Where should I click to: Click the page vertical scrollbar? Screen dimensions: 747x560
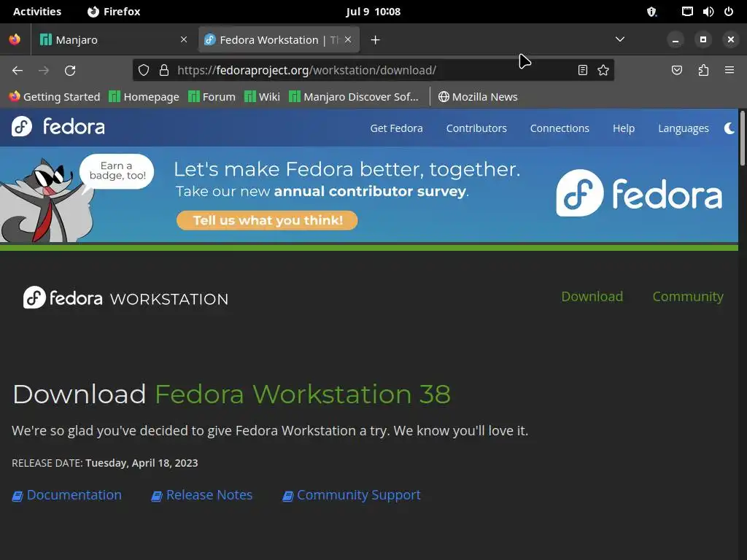click(742, 138)
